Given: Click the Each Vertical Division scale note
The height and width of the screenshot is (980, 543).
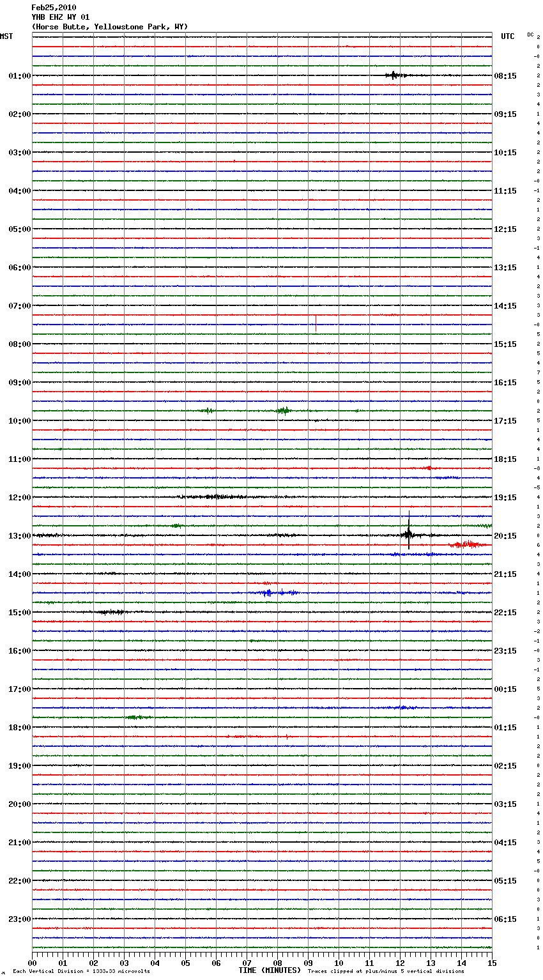Looking at the screenshot, I should (x=81, y=971).
